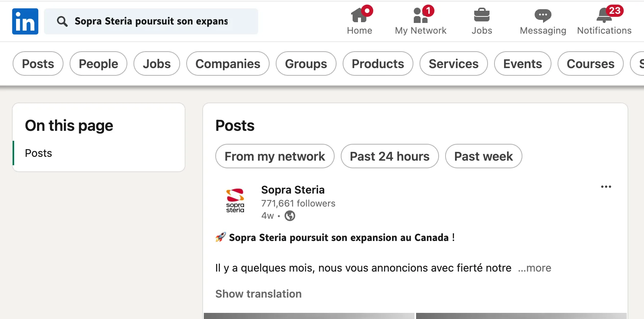The width and height of the screenshot is (644, 319).
Task: Toggle the Past 24 hours filter
Action: point(389,156)
